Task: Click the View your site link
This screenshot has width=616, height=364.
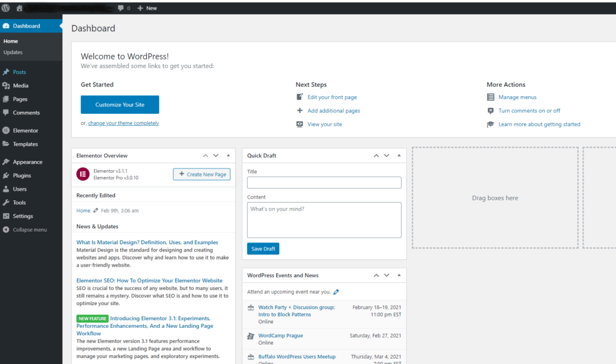Action: click(324, 124)
